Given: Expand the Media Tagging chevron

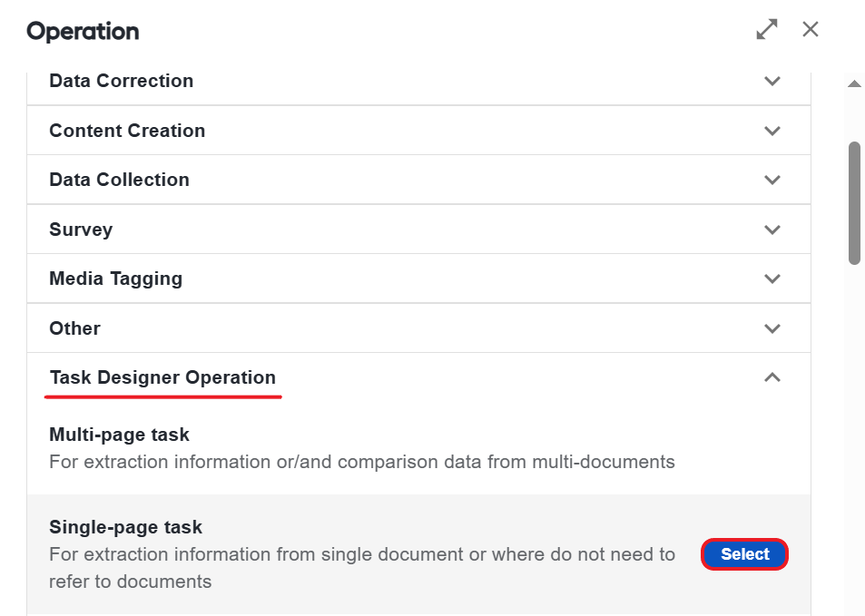Looking at the screenshot, I should [772, 279].
